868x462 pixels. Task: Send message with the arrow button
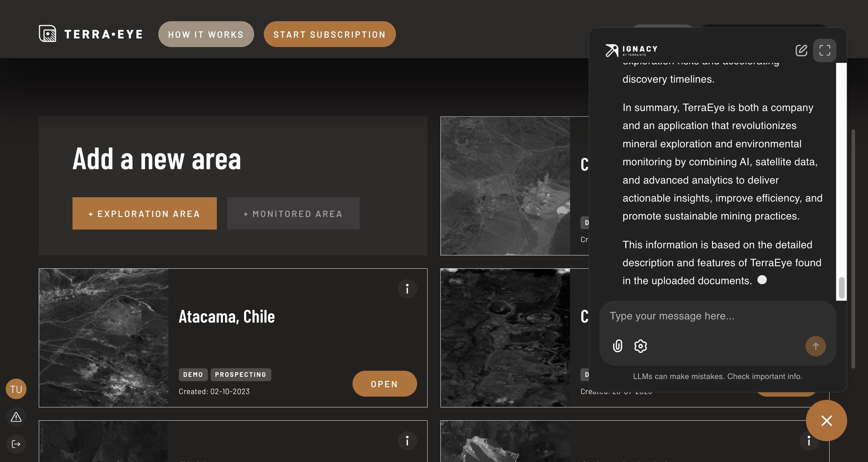[x=816, y=346]
